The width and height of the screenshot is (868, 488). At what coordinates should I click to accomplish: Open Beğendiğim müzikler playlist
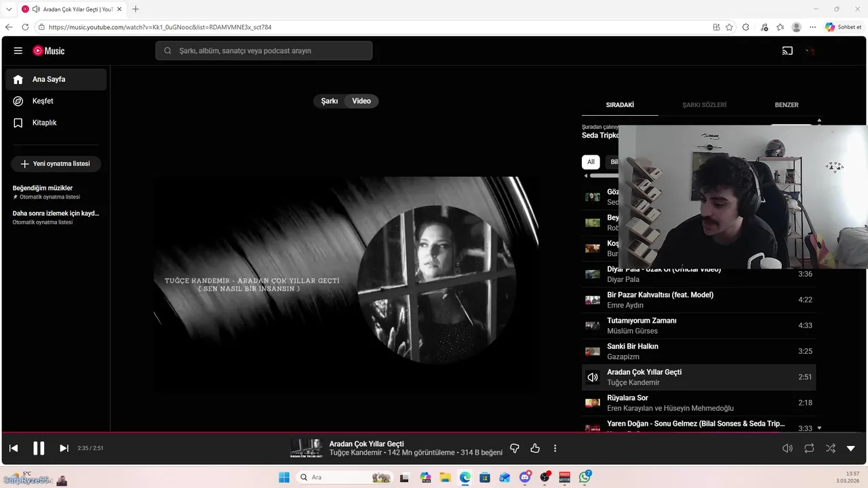tap(57, 192)
